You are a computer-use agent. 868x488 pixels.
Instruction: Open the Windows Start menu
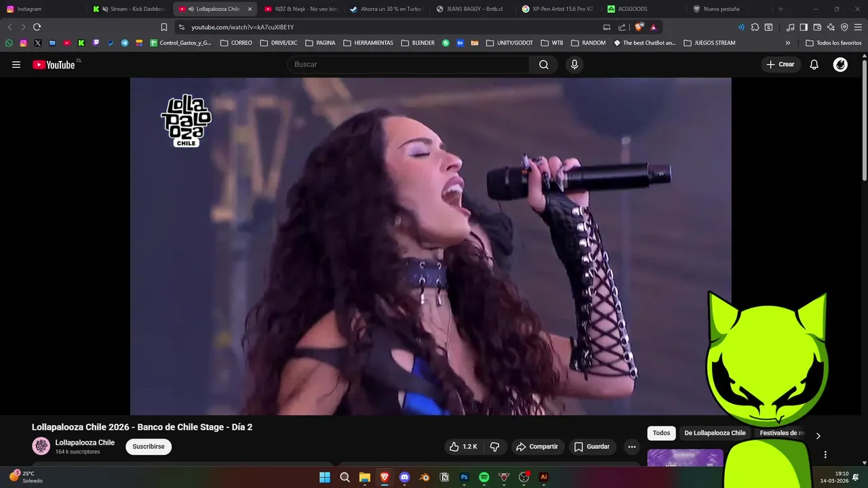click(325, 477)
